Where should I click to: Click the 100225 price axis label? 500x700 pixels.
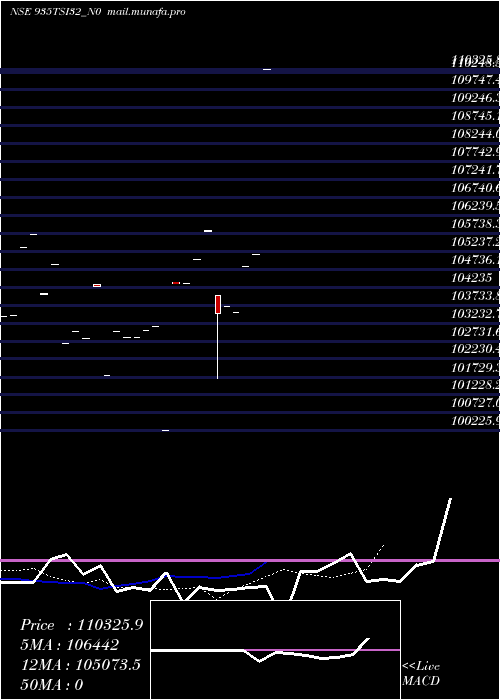click(x=475, y=421)
